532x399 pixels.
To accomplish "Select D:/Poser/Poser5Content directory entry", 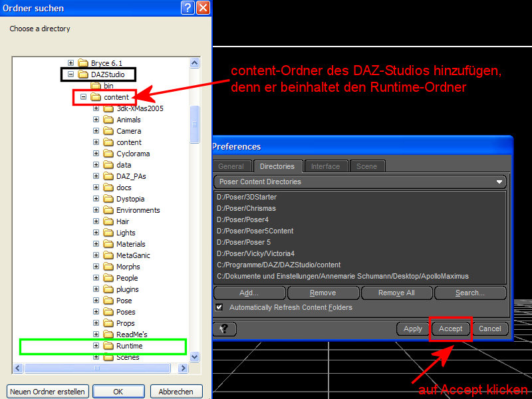I will coord(360,231).
